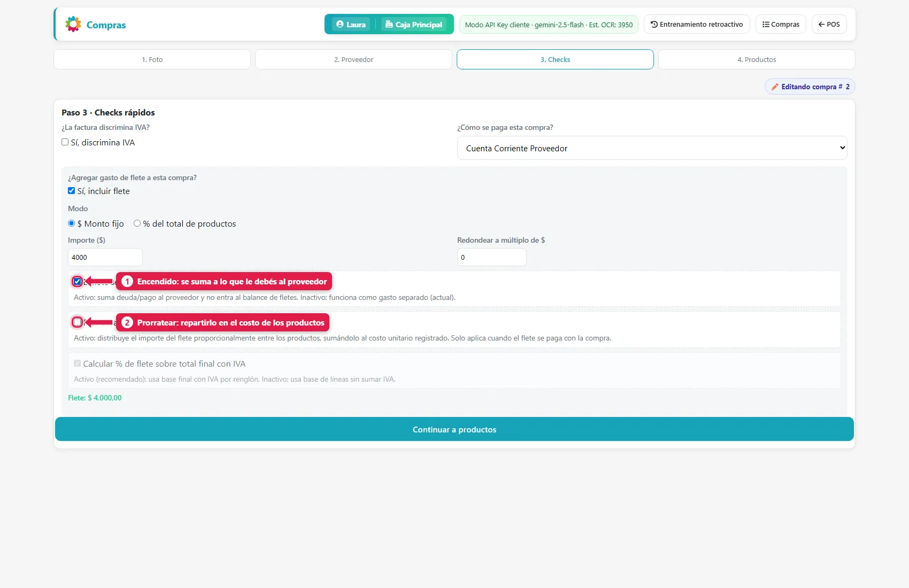The width and height of the screenshot is (909, 588).
Task: Select the $ Monto fijo radio option
Action: (71, 223)
